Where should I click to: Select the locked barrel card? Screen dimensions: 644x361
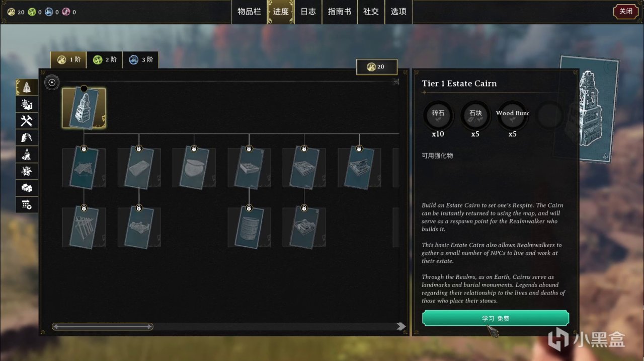click(249, 228)
